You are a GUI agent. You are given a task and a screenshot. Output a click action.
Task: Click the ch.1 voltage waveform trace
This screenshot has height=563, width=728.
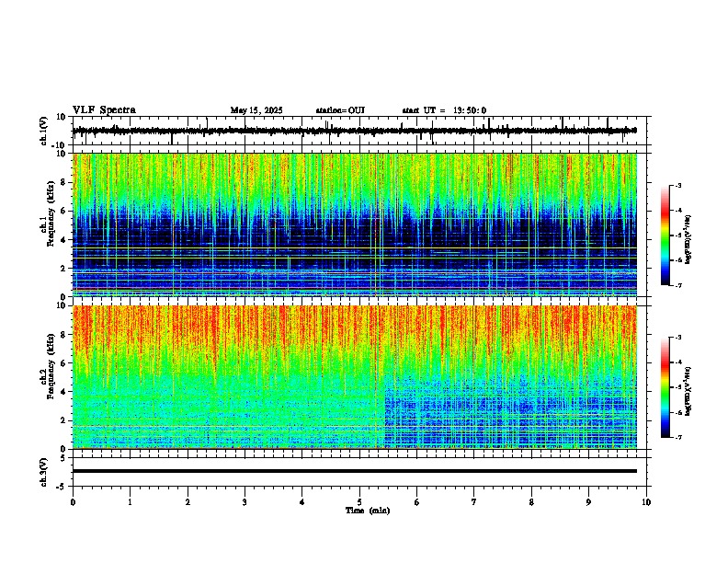point(355,131)
